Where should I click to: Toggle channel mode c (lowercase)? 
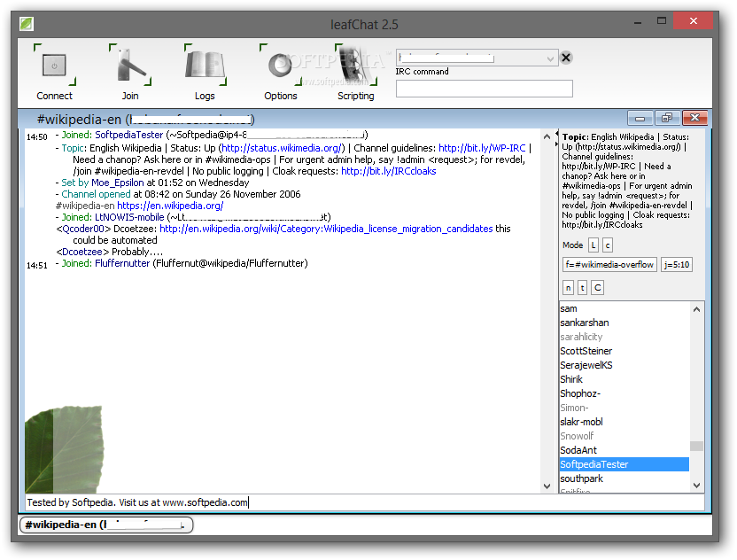point(608,245)
